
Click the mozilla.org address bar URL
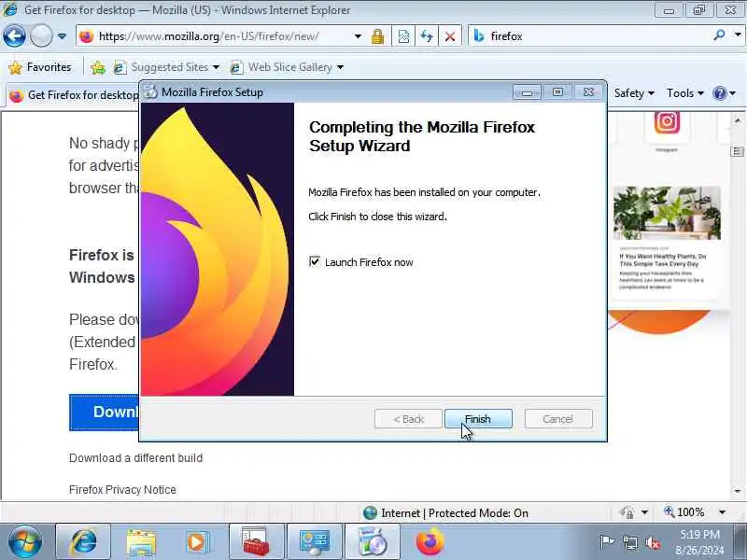(x=208, y=36)
